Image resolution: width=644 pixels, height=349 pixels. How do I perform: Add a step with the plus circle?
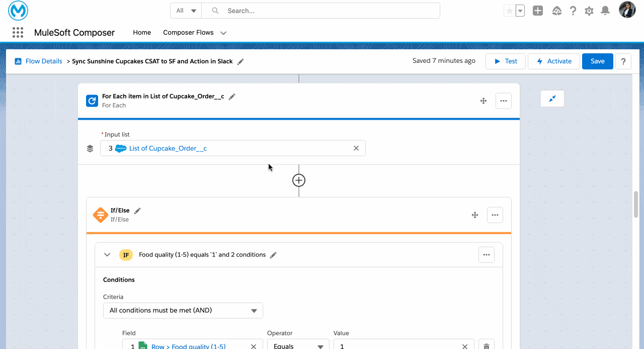pos(299,180)
